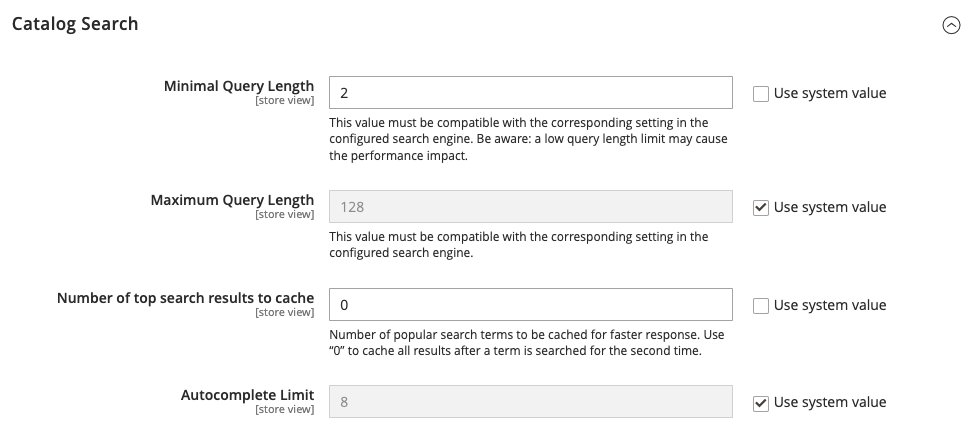Click the store view scope under Autocomplete Limit
976x442 pixels.
click(284, 410)
